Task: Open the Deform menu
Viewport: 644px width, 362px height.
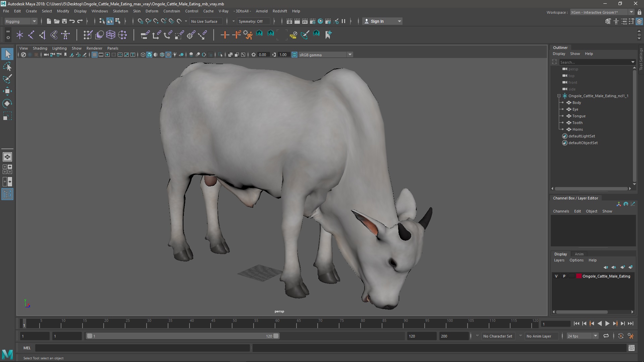Action: click(152, 11)
